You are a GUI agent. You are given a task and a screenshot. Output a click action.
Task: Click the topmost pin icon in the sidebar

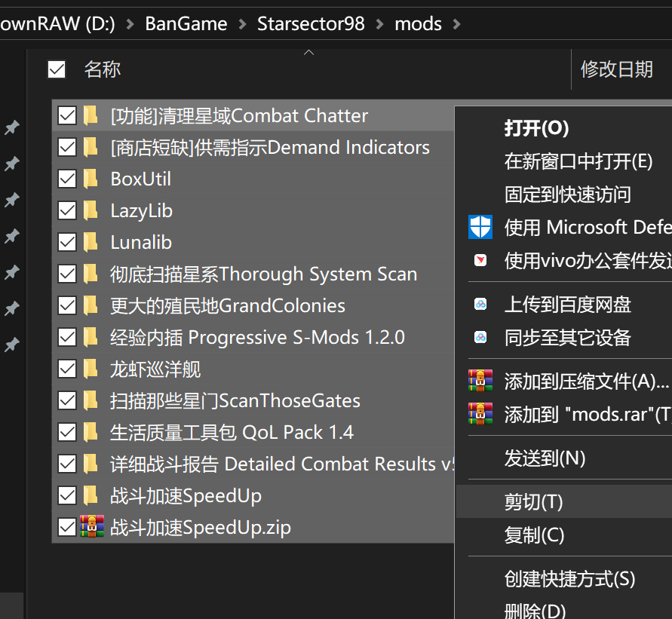pyautogui.click(x=12, y=128)
